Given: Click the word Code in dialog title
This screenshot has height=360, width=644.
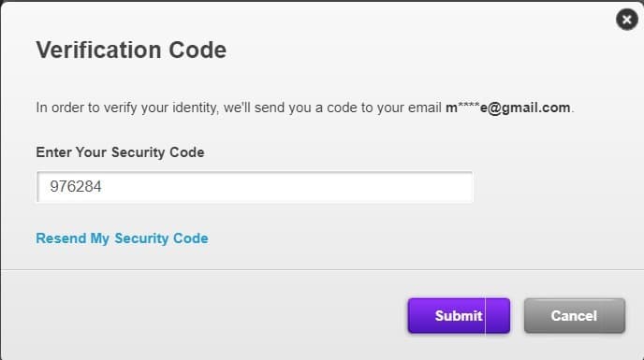Looking at the screenshot, I should point(198,50).
